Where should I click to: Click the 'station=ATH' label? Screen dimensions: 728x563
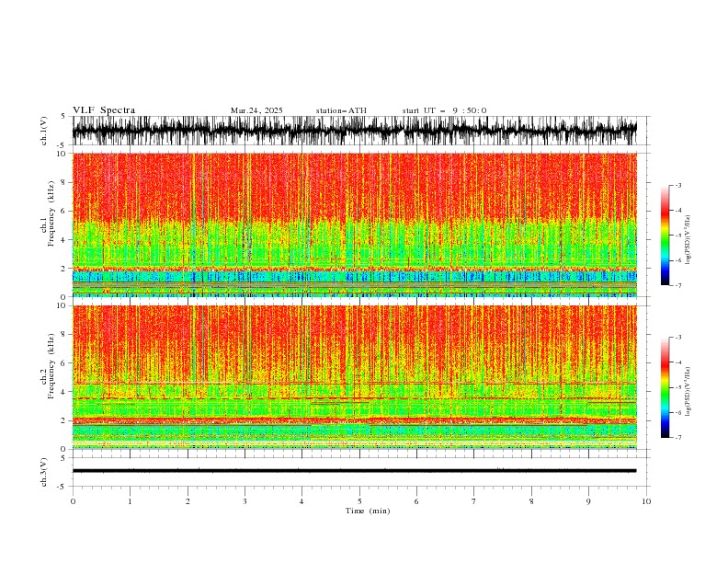[341, 110]
